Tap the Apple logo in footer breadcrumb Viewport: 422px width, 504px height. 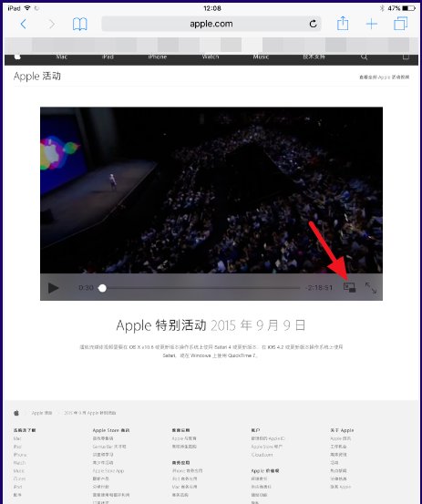pyautogui.click(x=16, y=413)
